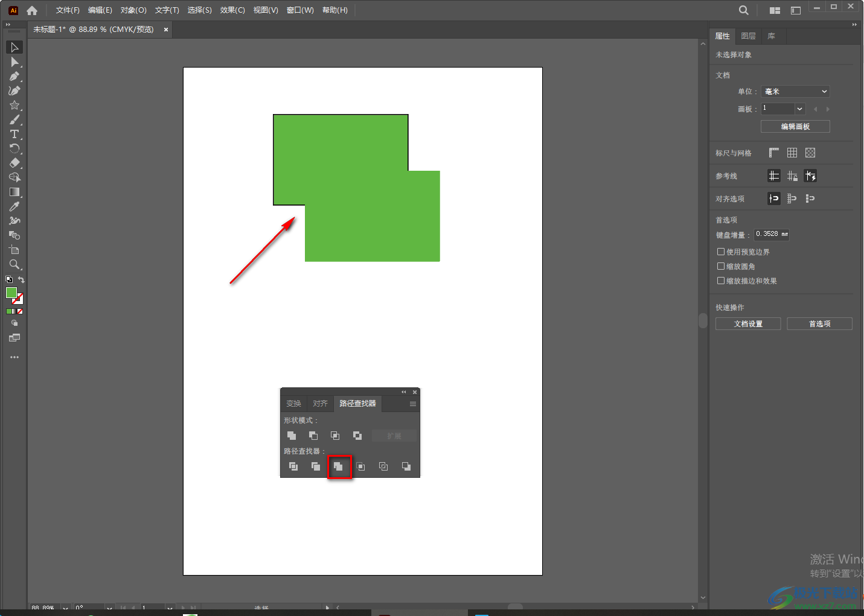Click the Divide pathfinder icon
864x616 pixels.
tap(293, 466)
